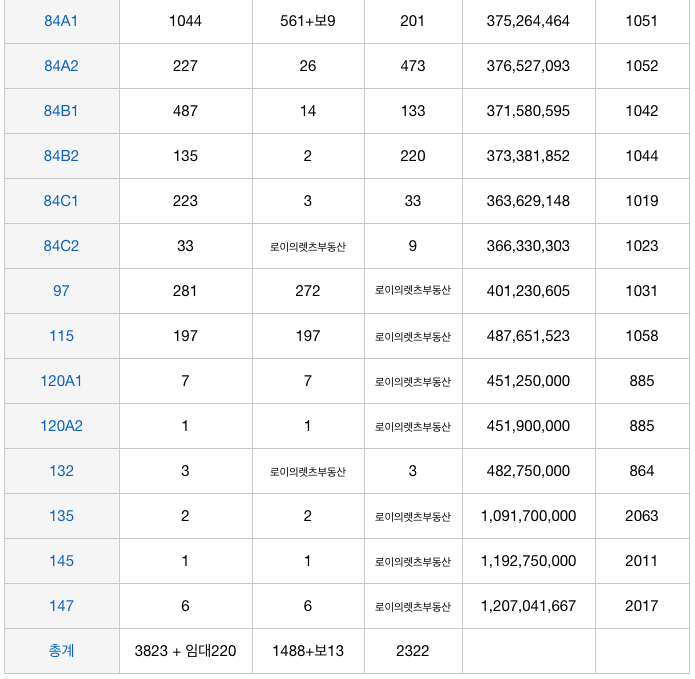
Task: Open the 115 type link
Action: point(61,336)
